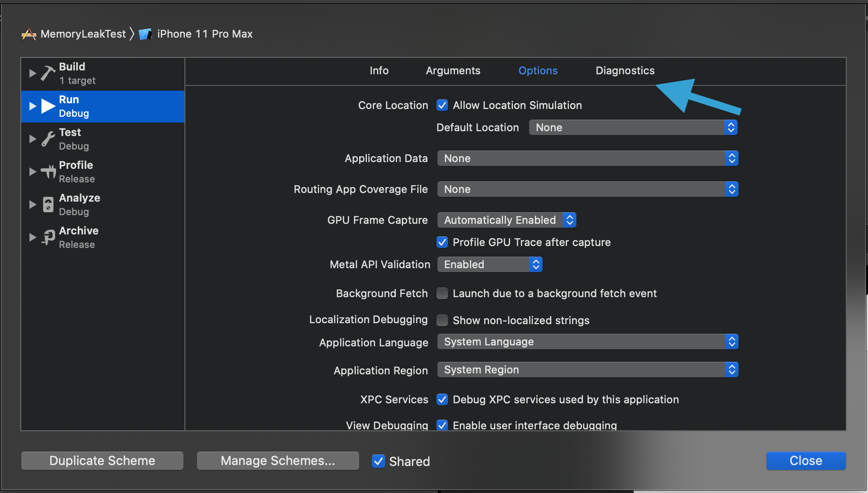Screen dimensions: 868x493
Task: Click the Manage Schemes... button
Action: click(278, 461)
